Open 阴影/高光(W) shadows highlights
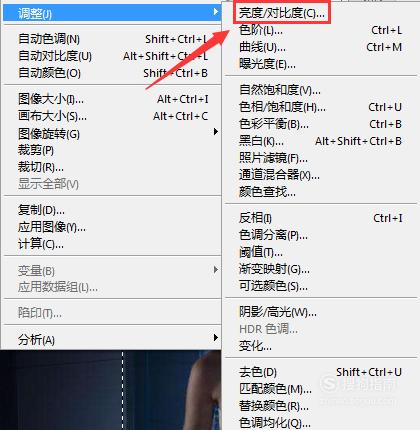420x430 pixels. click(320, 312)
